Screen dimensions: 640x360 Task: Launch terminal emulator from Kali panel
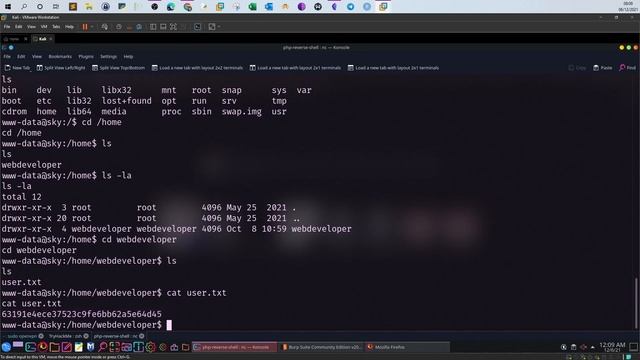(x=31, y=347)
